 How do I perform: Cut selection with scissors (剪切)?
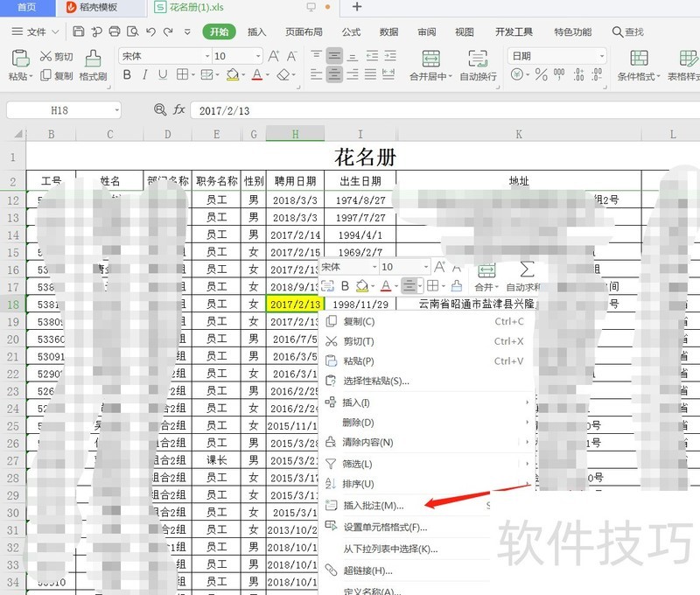[56, 56]
